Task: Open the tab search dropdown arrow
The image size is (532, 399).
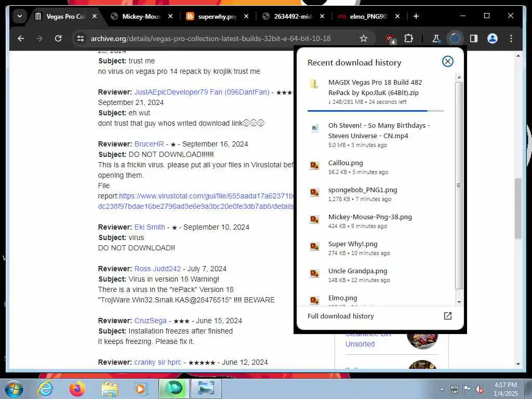Action: 20,16
